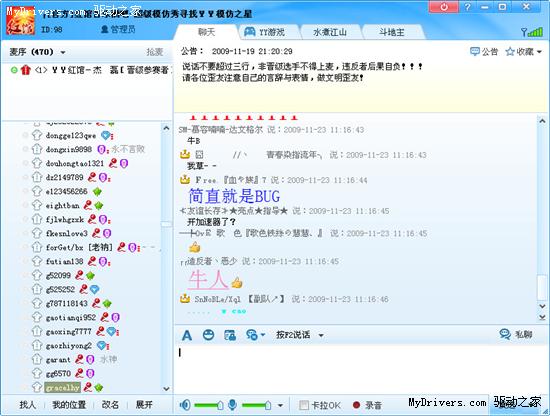Open the emoticon smiley picker
This screenshot has width=550, height=416.
point(209,335)
